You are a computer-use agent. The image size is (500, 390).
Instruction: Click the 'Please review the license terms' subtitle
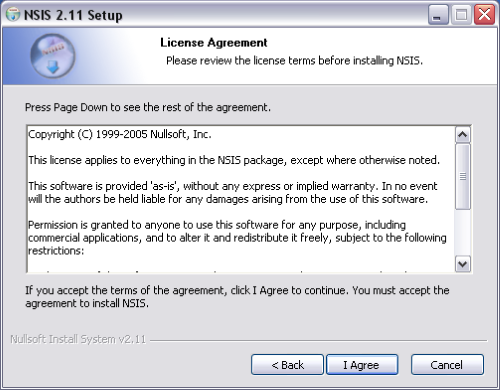(294, 61)
